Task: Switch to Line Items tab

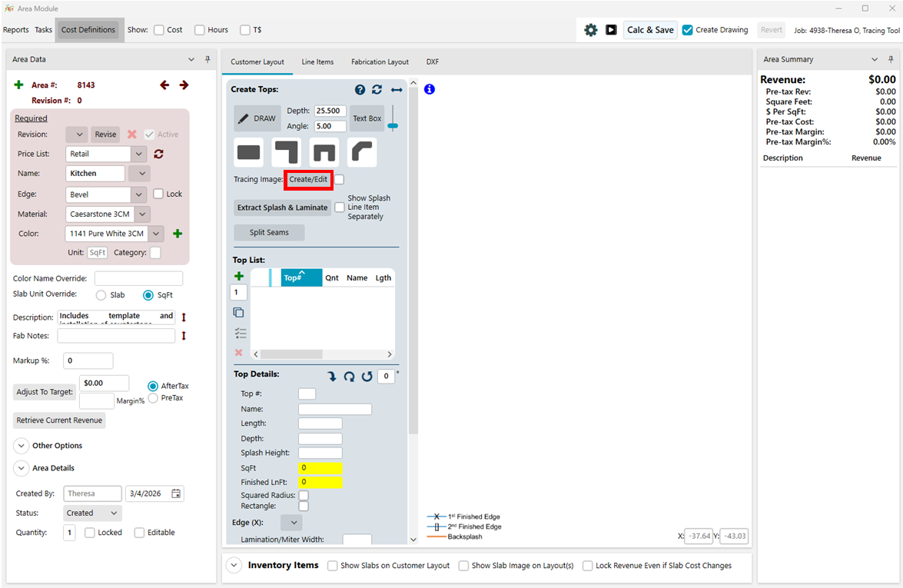Action: (317, 61)
